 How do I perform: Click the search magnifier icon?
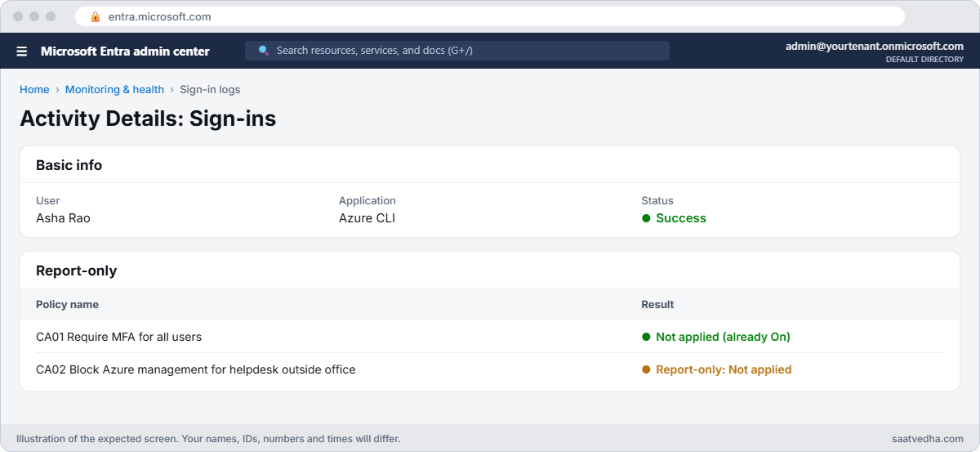(x=264, y=50)
